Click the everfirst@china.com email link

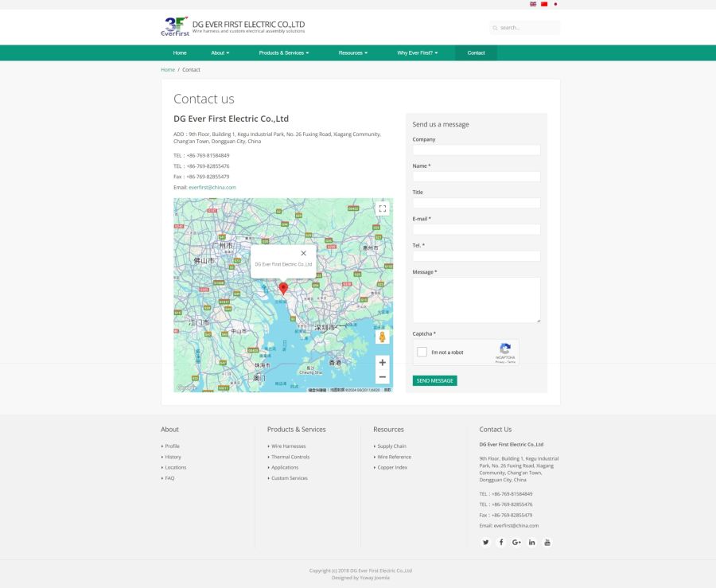212,187
